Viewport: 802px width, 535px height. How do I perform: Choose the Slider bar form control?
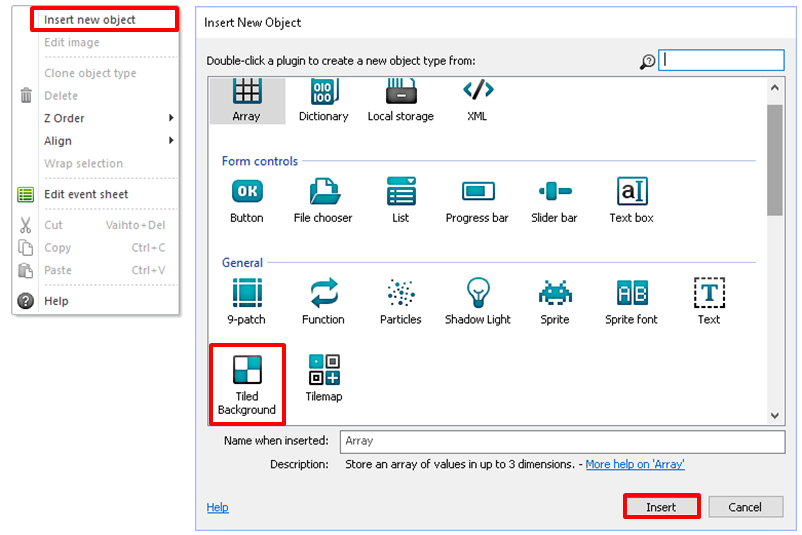pyautogui.click(x=554, y=192)
